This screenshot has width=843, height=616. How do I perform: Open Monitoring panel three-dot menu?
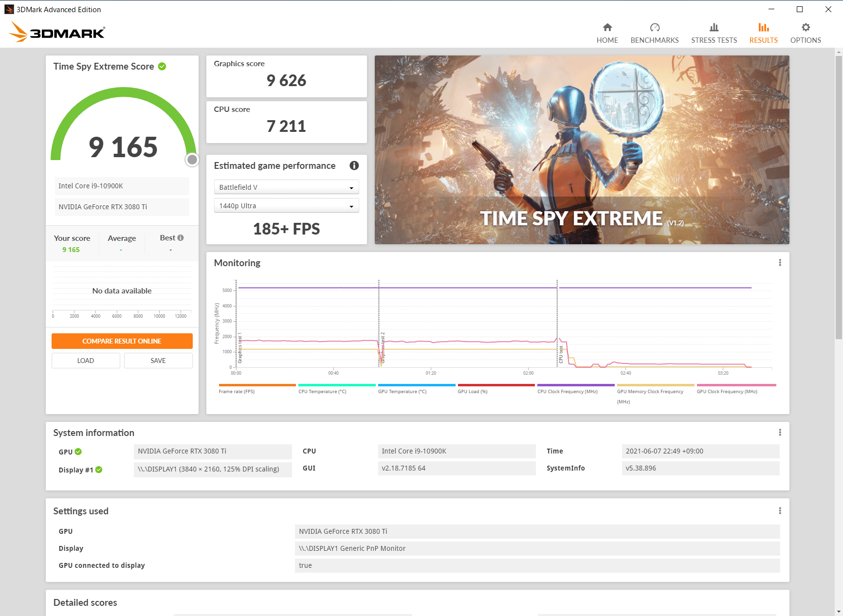coord(780,263)
